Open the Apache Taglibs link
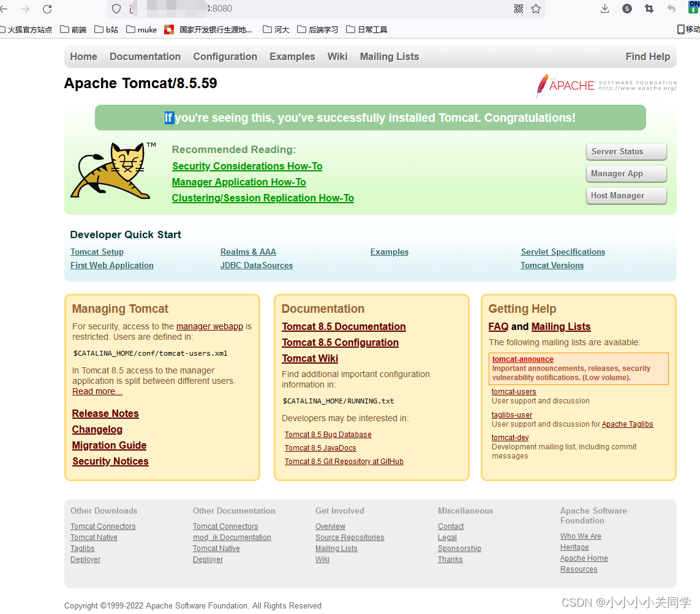 (x=627, y=424)
